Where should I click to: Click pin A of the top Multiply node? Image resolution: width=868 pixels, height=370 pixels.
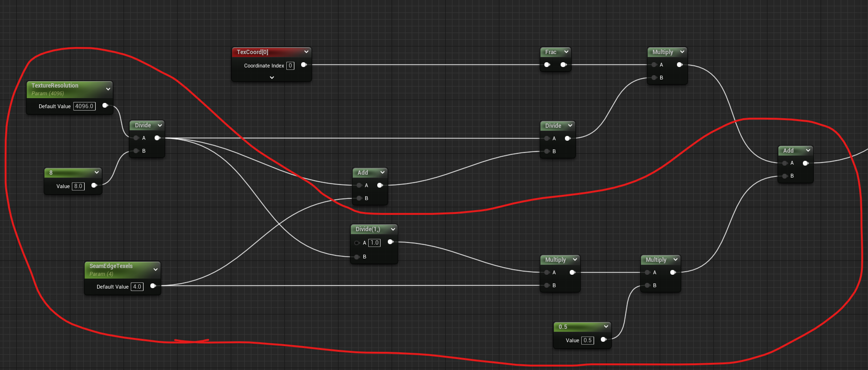654,65
